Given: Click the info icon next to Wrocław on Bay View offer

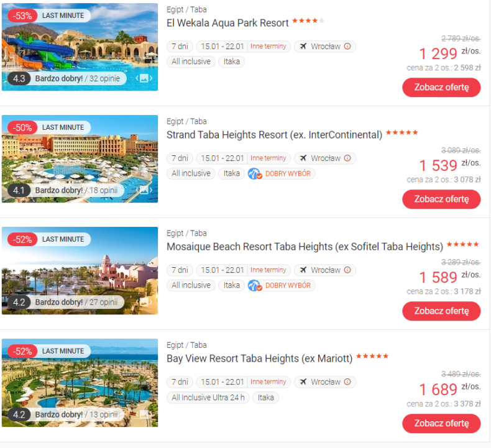Looking at the screenshot, I should coord(347,382).
